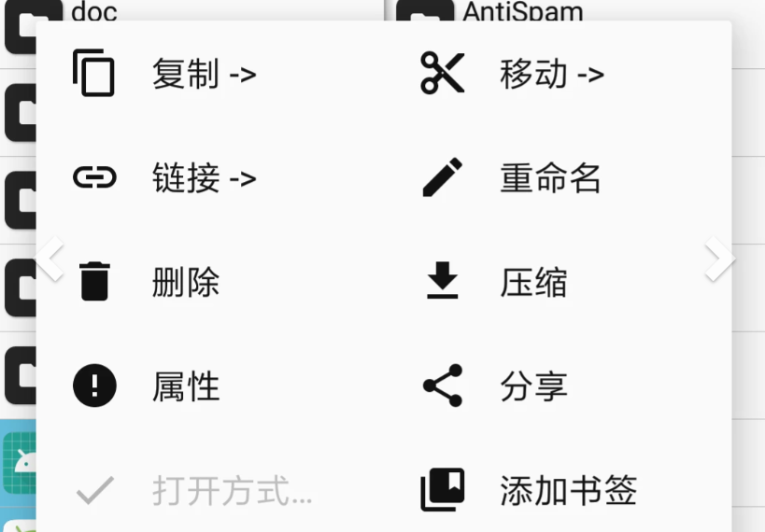Select the 移动 -> menu entry
The height and width of the screenshot is (532, 765).
point(552,74)
